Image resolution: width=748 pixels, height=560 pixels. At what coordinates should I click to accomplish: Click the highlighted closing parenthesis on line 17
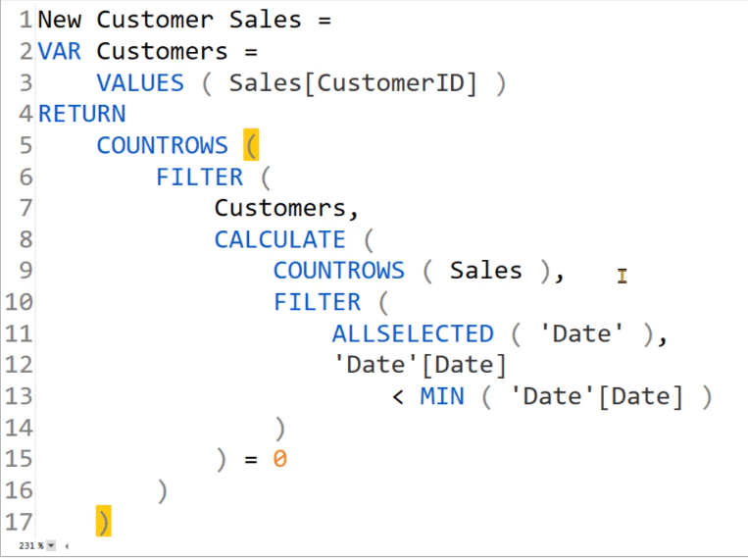click(104, 522)
